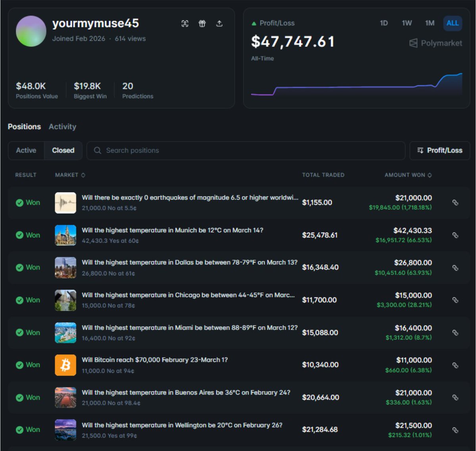Screen dimensions: 476x451
Task: Click the $25,478.61 total traded cell
Action: [320, 235]
